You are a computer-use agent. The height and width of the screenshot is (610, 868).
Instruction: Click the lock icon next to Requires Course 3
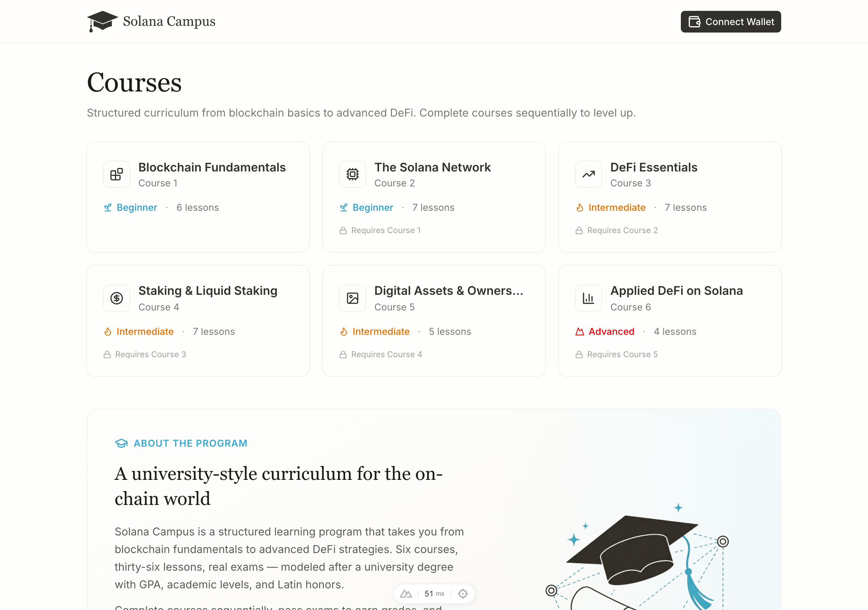(x=107, y=354)
